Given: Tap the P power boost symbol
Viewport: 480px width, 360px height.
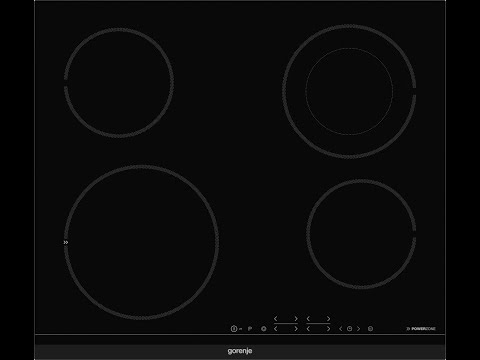Looking at the screenshot, I should [x=250, y=329].
